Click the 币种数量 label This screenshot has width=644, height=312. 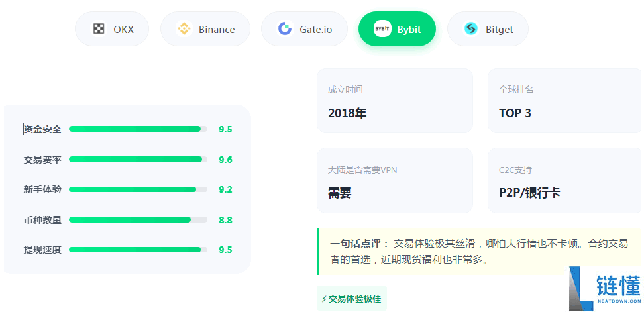[x=42, y=220]
